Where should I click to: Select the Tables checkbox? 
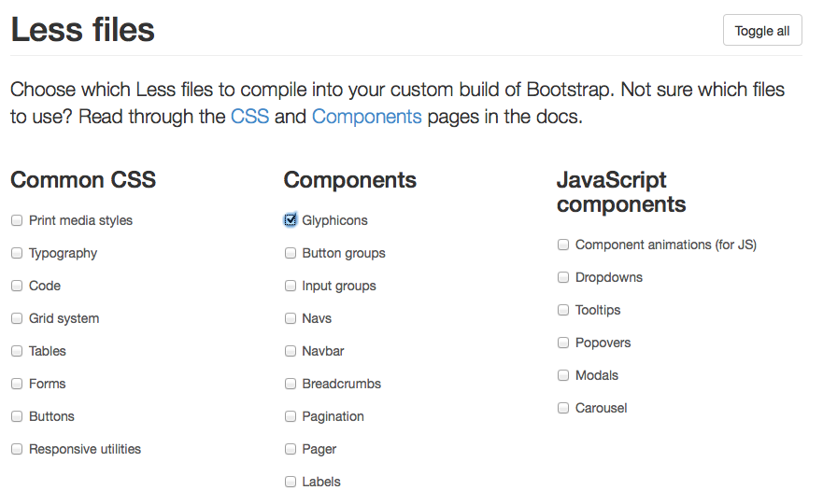17,352
